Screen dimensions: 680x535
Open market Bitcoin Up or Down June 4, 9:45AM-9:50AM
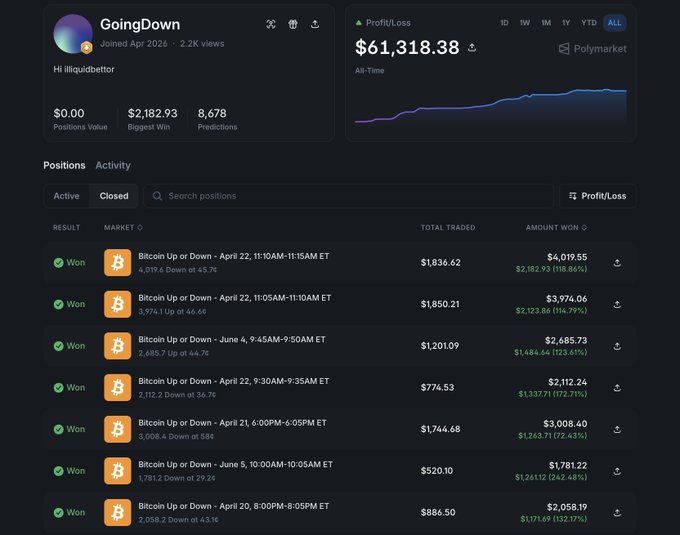pyautogui.click(x=232, y=339)
